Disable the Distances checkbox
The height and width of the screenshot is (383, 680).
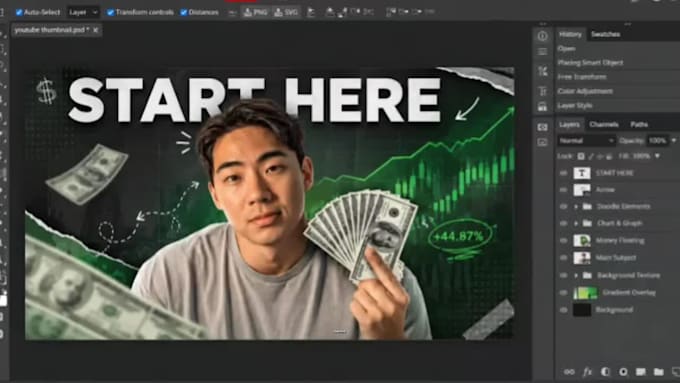pos(183,12)
